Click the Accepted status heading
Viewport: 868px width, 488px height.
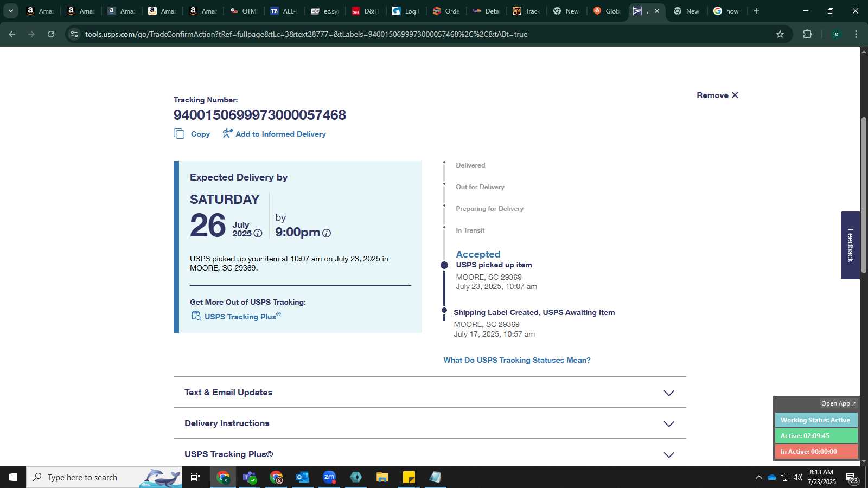478,254
